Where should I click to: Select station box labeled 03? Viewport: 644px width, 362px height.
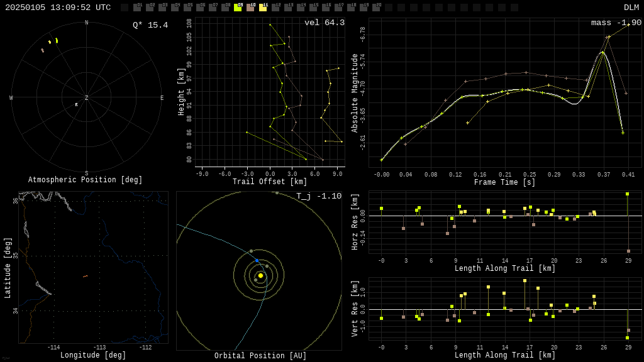coord(162,8)
